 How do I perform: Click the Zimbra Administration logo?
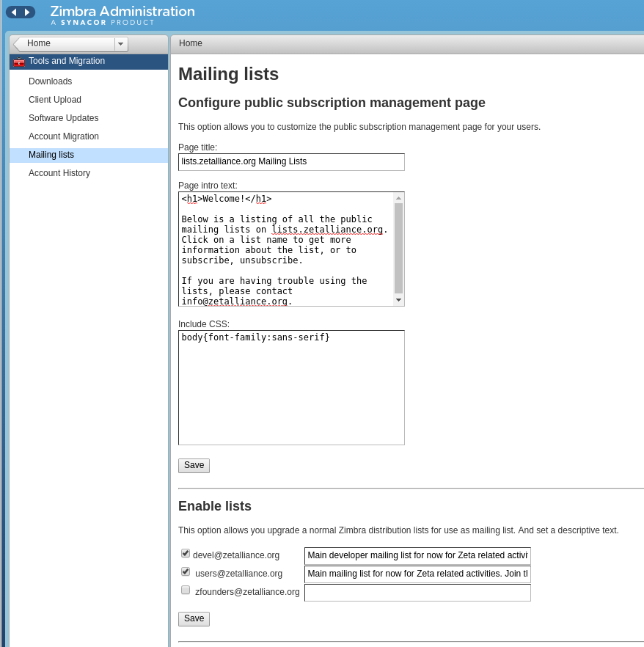[x=122, y=15]
